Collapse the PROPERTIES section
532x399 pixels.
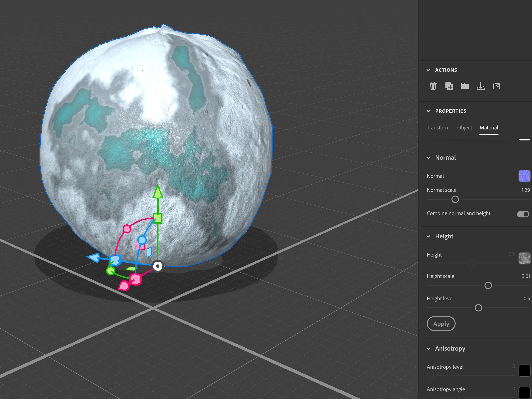428,111
